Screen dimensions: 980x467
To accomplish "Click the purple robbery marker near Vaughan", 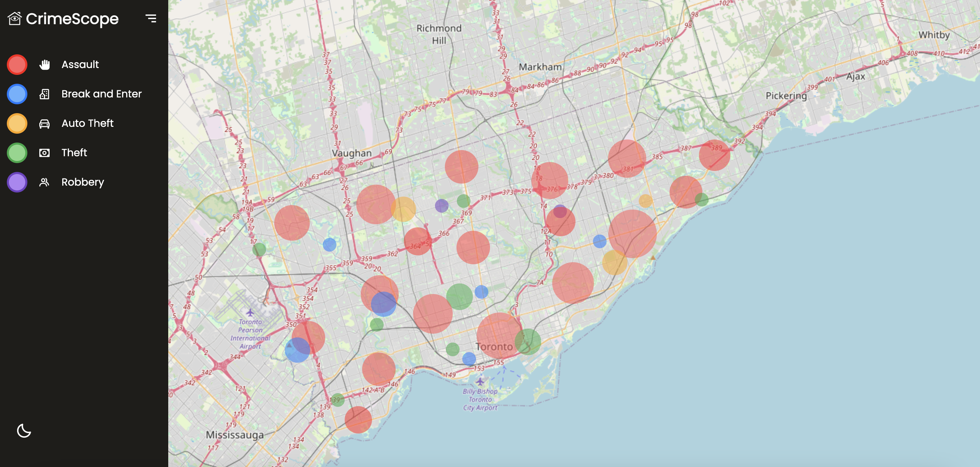I will tap(441, 206).
